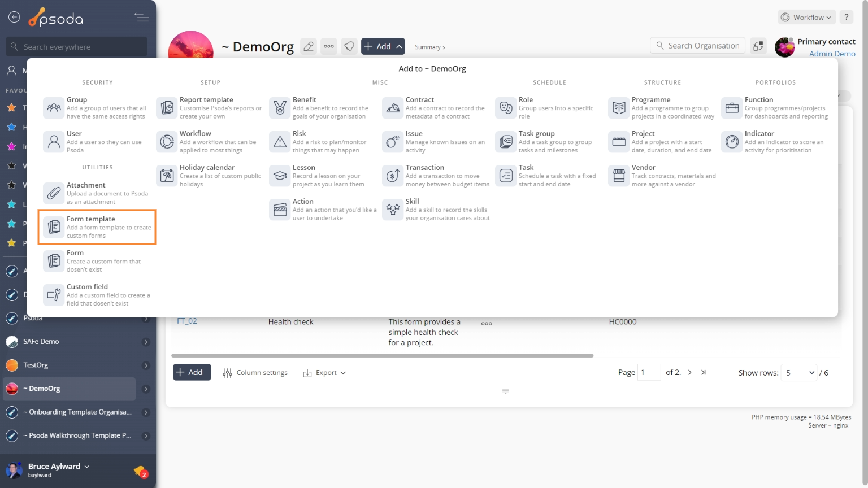Click the Programme book icon
Viewport: 868px width, 488px height.
pyautogui.click(x=619, y=108)
